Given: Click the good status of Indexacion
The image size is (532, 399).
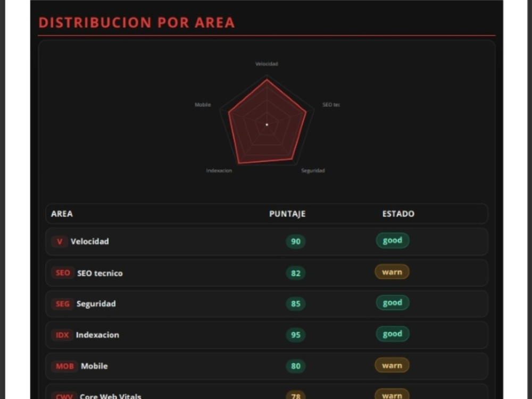Looking at the screenshot, I should pos(393,334).
